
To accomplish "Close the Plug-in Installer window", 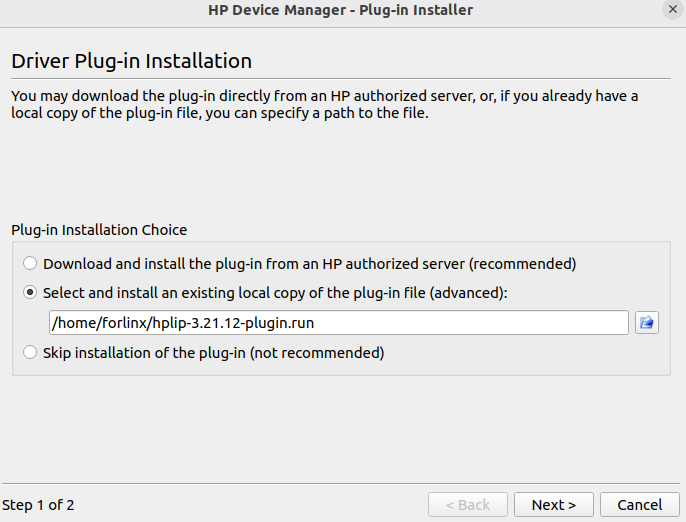I will (x=672, y=10).
